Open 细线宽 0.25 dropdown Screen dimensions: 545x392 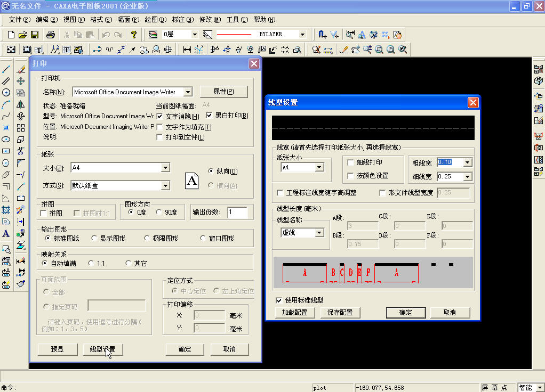pyautogui.click(x=468, y=177)
